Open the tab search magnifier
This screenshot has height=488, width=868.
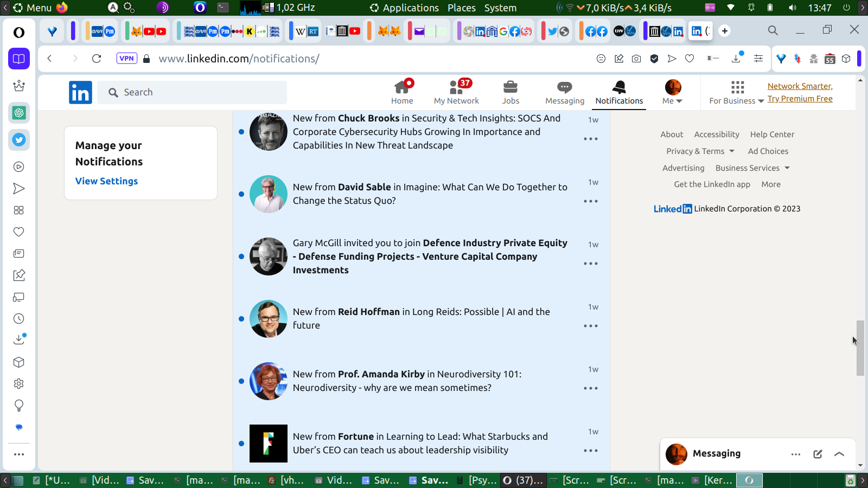773,30
